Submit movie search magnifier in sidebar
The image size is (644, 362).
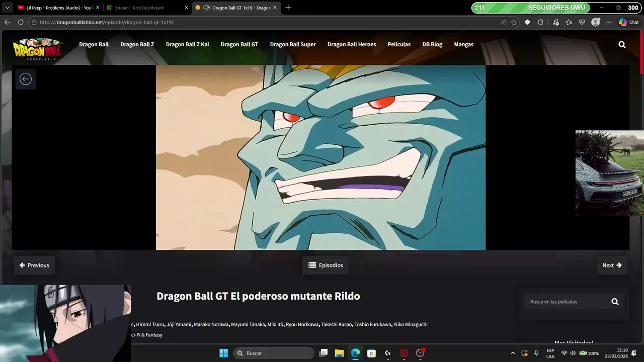point(615,302)
